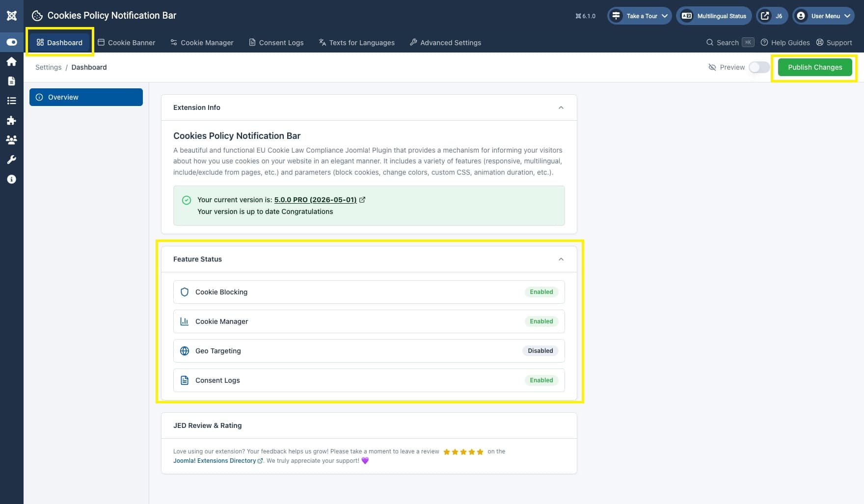Screen dimensions: 864x504
Task: Open the J6 site preview link
Action: coord(772,16)
